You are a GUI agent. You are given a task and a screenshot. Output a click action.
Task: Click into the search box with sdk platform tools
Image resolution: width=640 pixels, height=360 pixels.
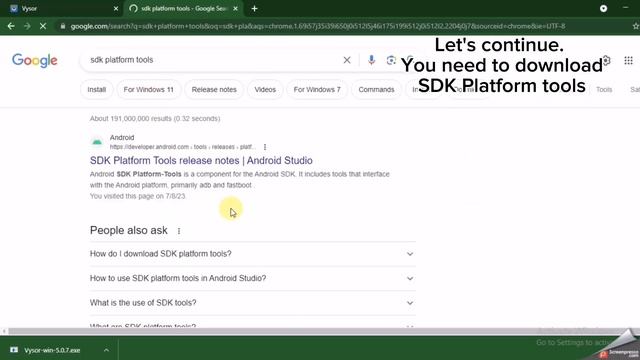212,60
